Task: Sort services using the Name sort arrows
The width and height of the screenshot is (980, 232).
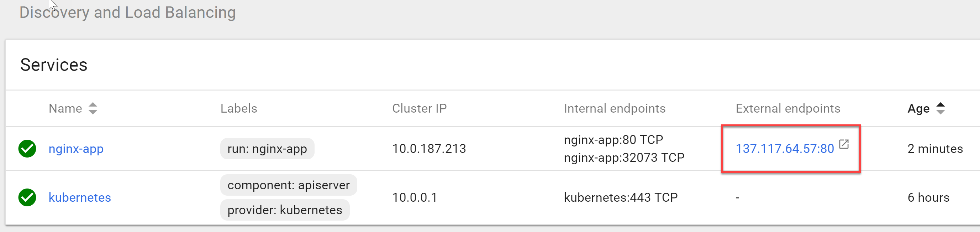Action: 93,109
